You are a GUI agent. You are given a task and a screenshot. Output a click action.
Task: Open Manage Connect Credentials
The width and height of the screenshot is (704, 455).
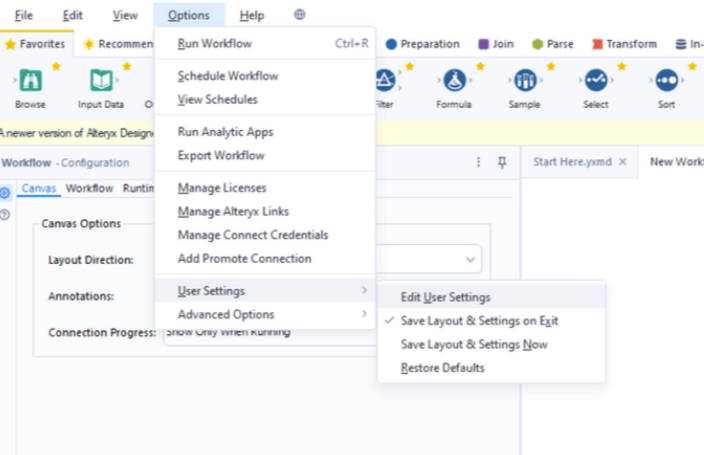(265, 235)
